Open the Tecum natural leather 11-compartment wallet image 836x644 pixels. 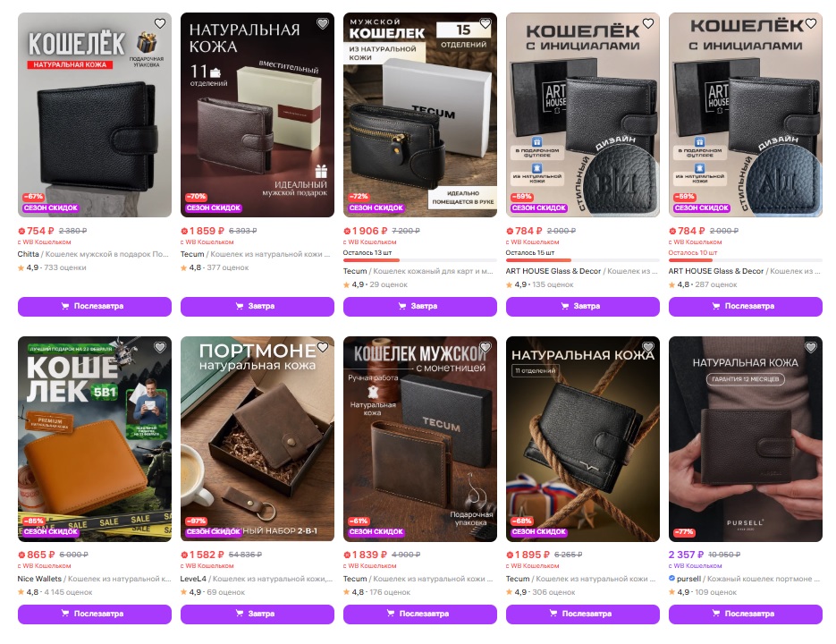[x=258, y=114]
